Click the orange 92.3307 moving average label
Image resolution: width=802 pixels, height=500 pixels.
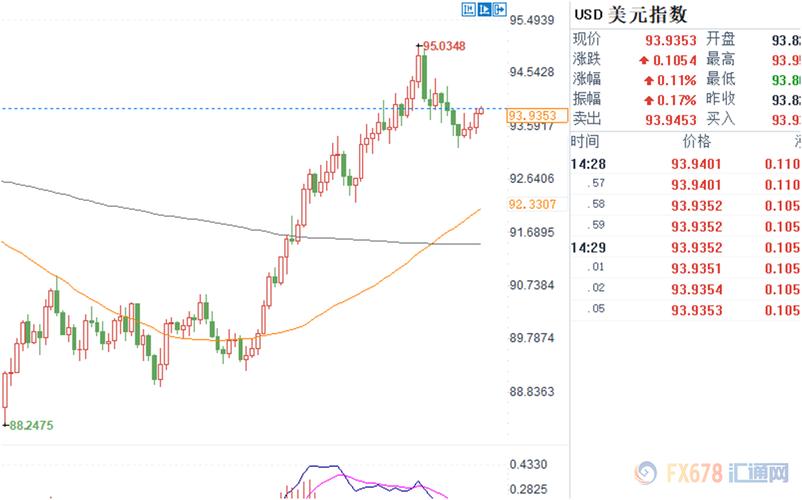[532, 204]
